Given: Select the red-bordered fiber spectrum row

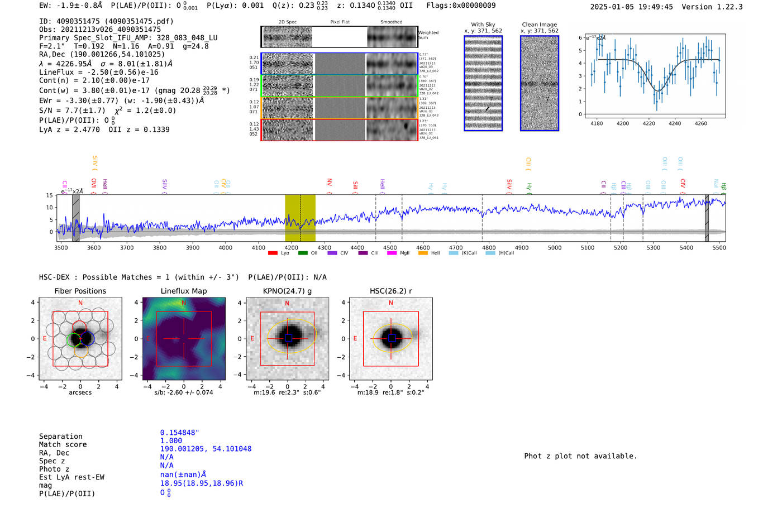Looking at the screenshot, I should [340, 130].
